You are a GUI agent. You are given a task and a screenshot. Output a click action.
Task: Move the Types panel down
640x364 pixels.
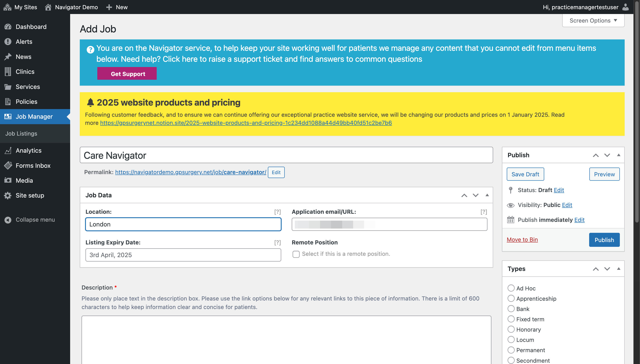[x=607, y=269]
